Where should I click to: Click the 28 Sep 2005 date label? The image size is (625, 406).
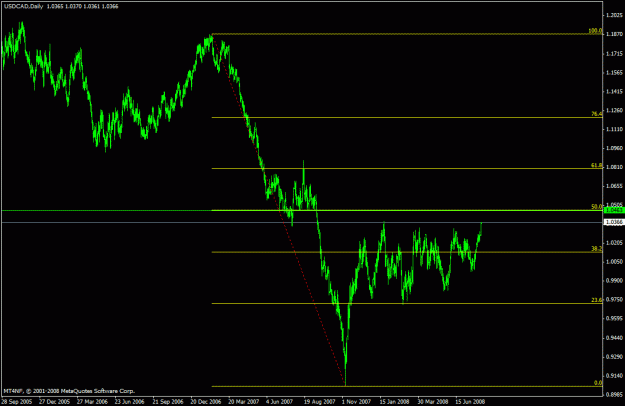point(17,402)
